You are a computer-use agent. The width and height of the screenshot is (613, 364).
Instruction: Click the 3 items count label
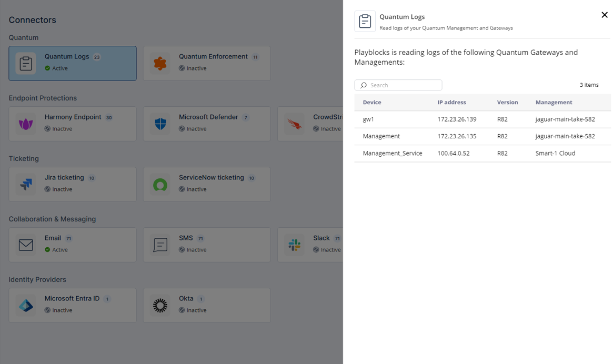(589, 85)
